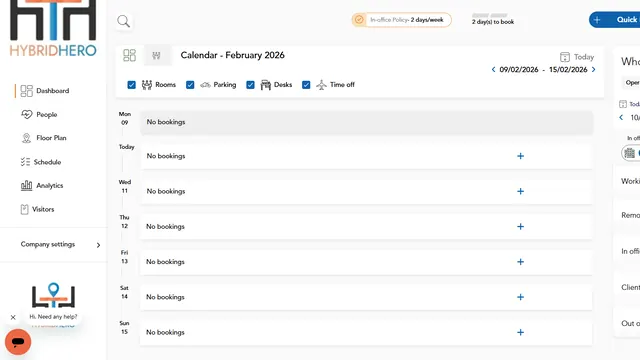This screenshot has width=640, height=360.
Task: Go to next week chevron
Action: click(593, 69)
